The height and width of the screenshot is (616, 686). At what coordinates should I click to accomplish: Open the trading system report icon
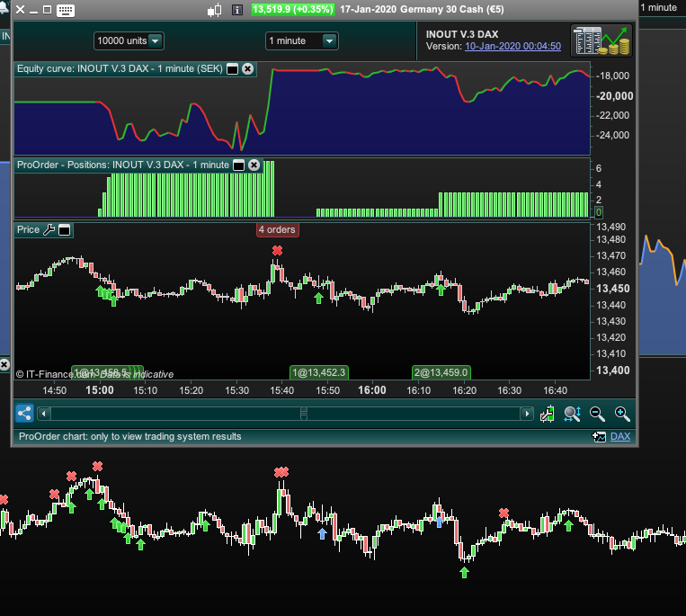(x=603, y=40)
